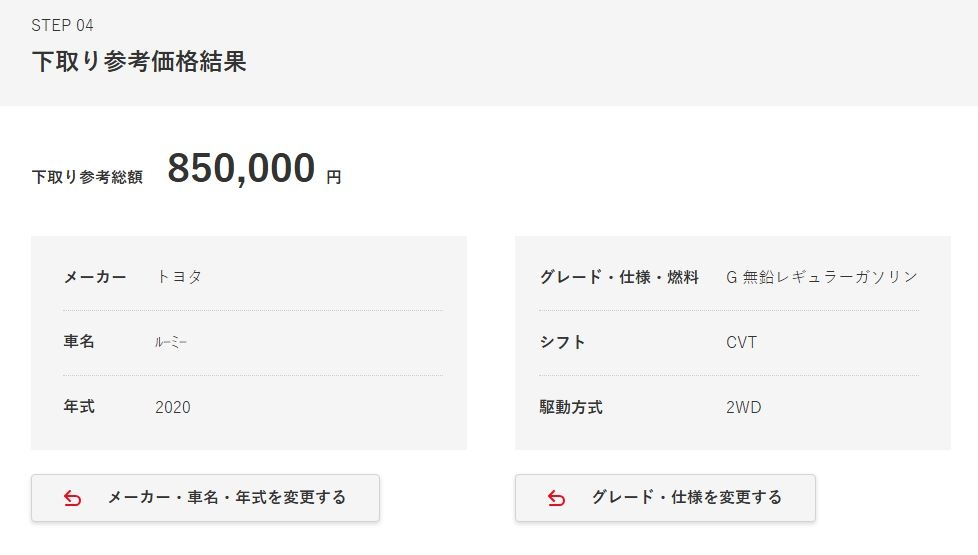Select the 下取り参考価格結果 heading

coord(139,61)
